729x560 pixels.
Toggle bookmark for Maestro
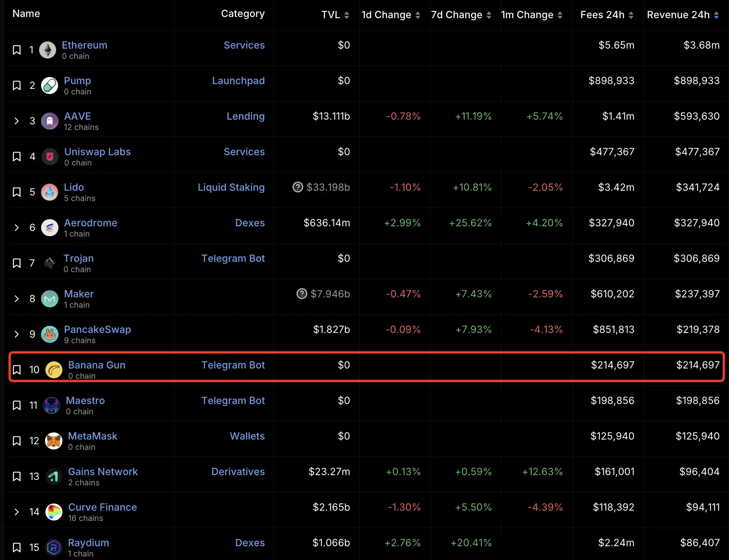coord(17,406)
